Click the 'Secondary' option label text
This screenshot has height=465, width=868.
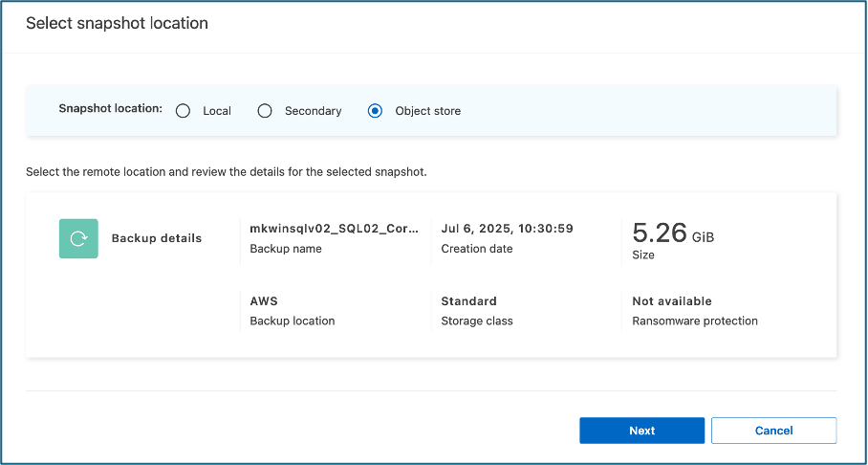point(313,111)
